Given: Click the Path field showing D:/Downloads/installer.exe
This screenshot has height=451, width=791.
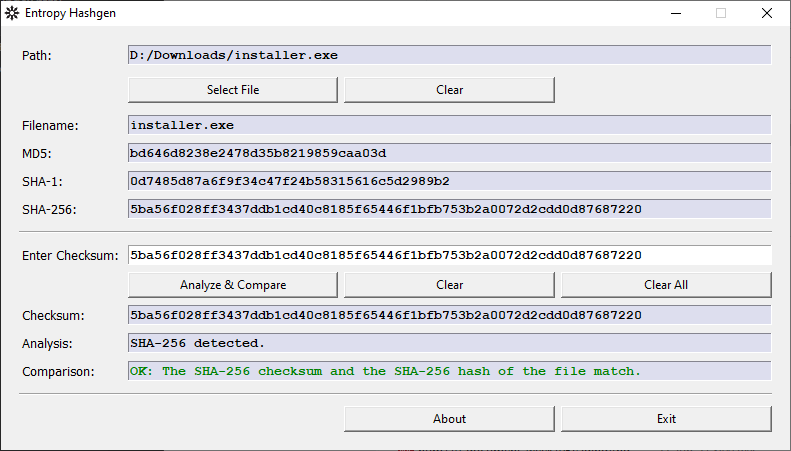Looking at the screenshot, I should pyautogui.click(x=449, y=55).
